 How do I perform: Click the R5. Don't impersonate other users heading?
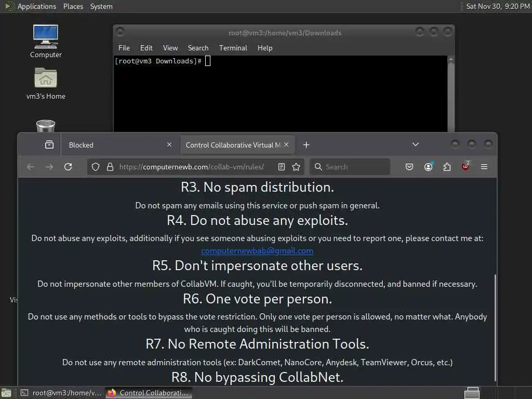pyautogui.click(x=257, y=265)
